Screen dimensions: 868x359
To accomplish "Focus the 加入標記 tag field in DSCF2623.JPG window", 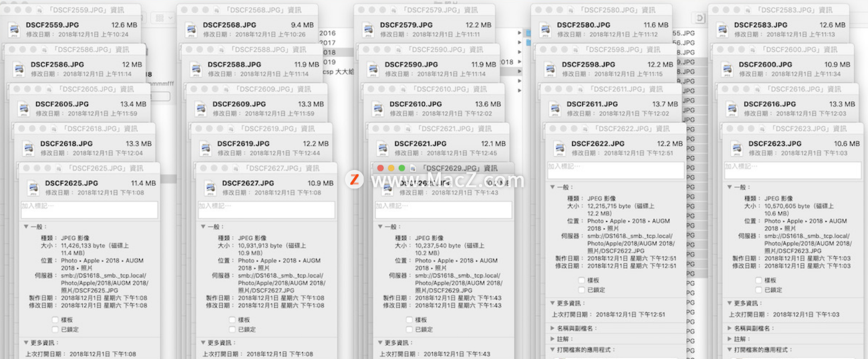I will 792,170.
